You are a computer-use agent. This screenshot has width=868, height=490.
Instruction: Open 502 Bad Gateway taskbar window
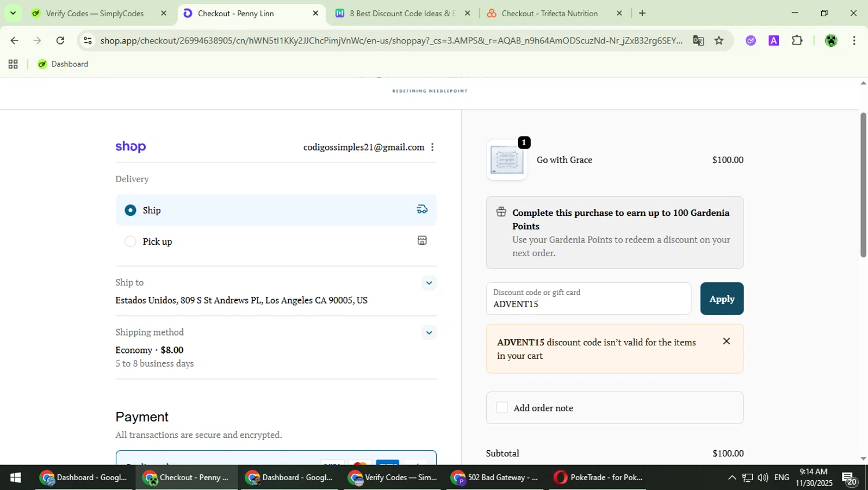tap(496, 477)
